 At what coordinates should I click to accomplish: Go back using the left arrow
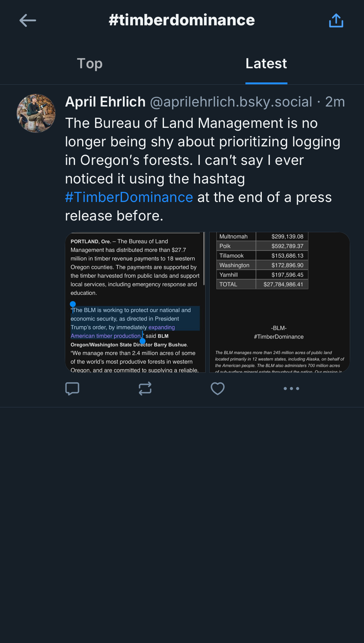[28, 21]
